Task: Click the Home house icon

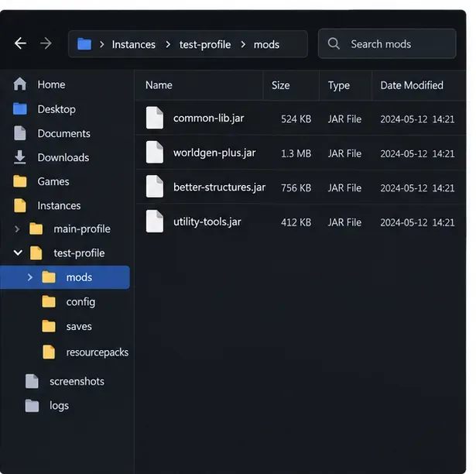Action: click(x=19, y=84)
